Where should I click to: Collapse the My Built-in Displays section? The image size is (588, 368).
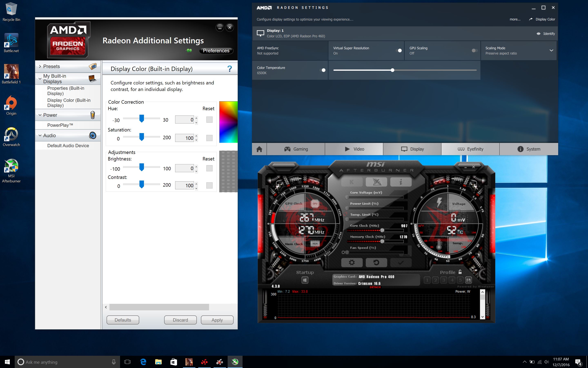click(x=40, y=79)
